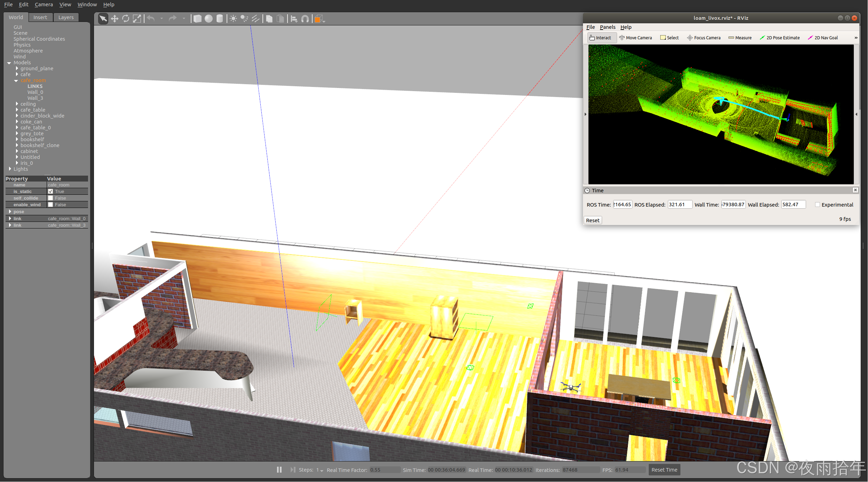Select the translate mode tool
The image size is (868, 482).
[115, 19]
